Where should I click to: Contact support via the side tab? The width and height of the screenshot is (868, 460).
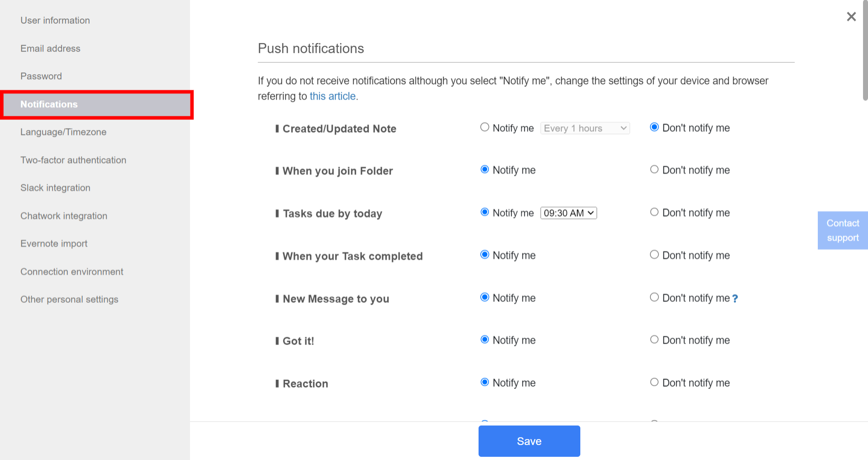tap(842, 230)
